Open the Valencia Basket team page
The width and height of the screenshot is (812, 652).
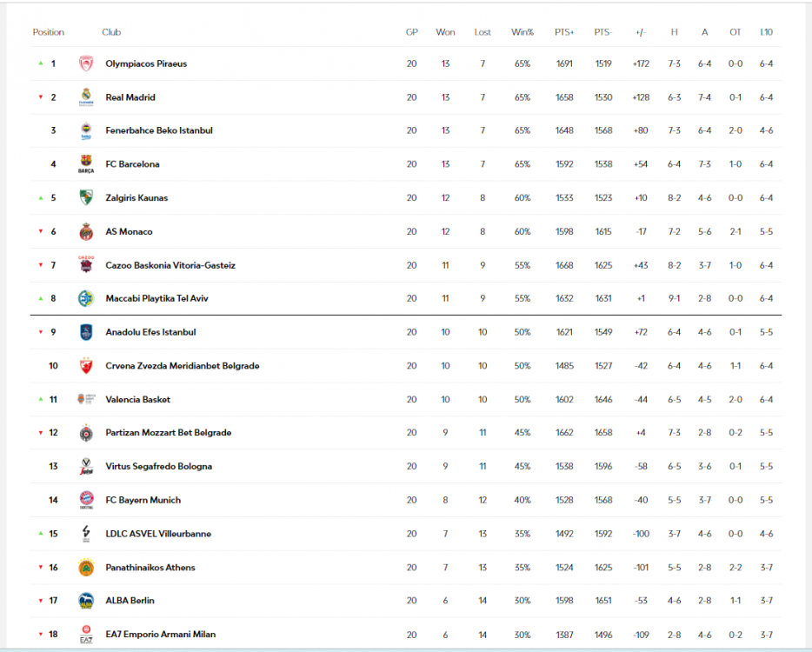click(x=137, y=400)
